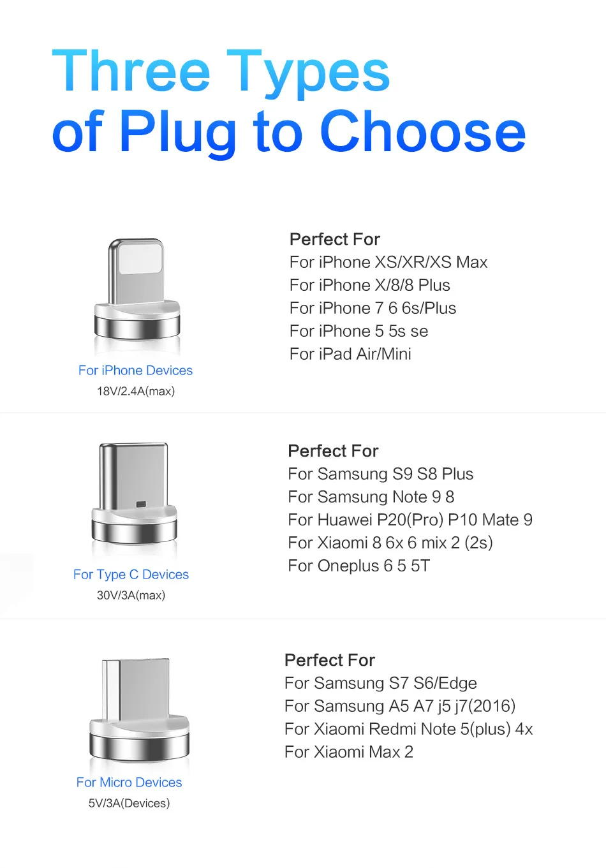Image resolution: width=606 pixels, height=868 pixels.
Task: Click the 5V/3A(Devices) rating text
Action: pos(129,803)
